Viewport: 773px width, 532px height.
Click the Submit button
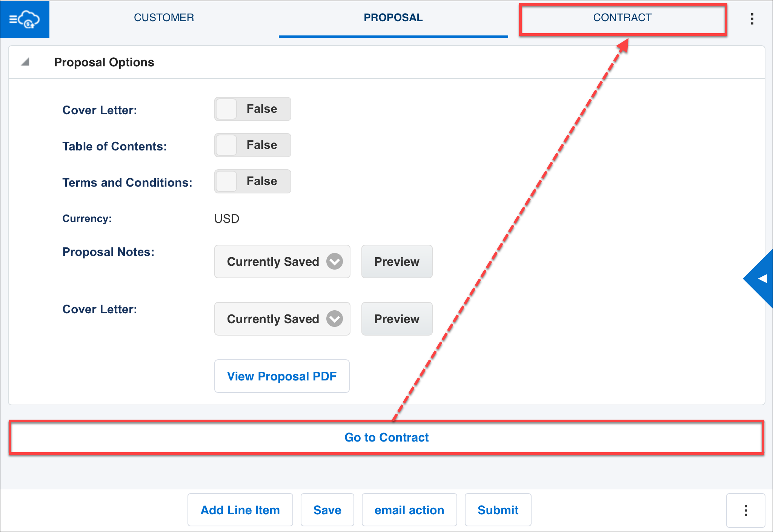(x=498, y=510)
